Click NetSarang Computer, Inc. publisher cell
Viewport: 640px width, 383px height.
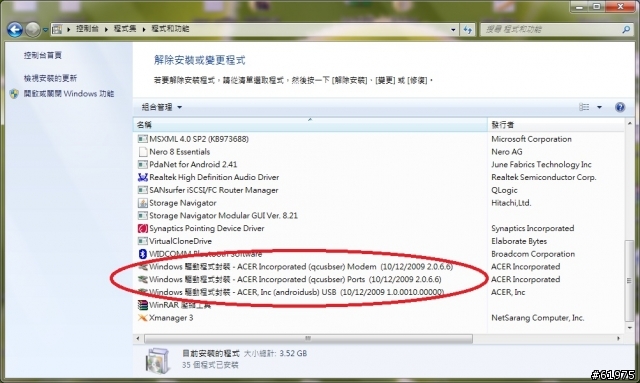click(x=538, y=318)
